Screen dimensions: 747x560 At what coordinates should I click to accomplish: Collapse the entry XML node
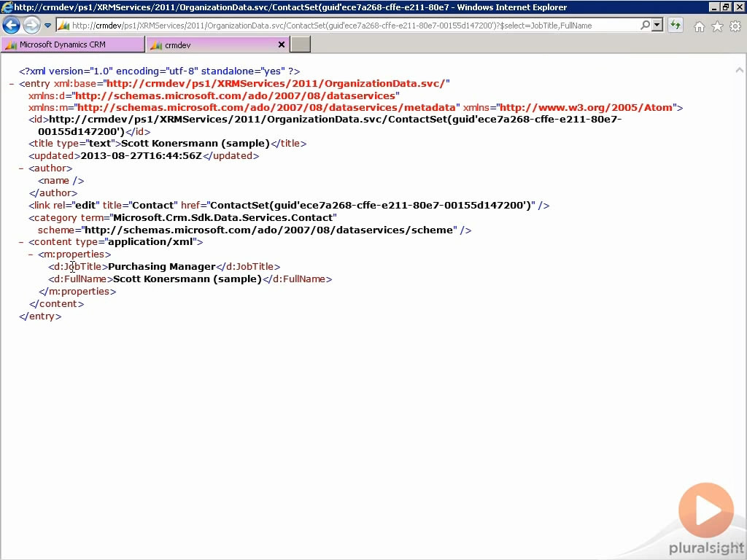12,84
